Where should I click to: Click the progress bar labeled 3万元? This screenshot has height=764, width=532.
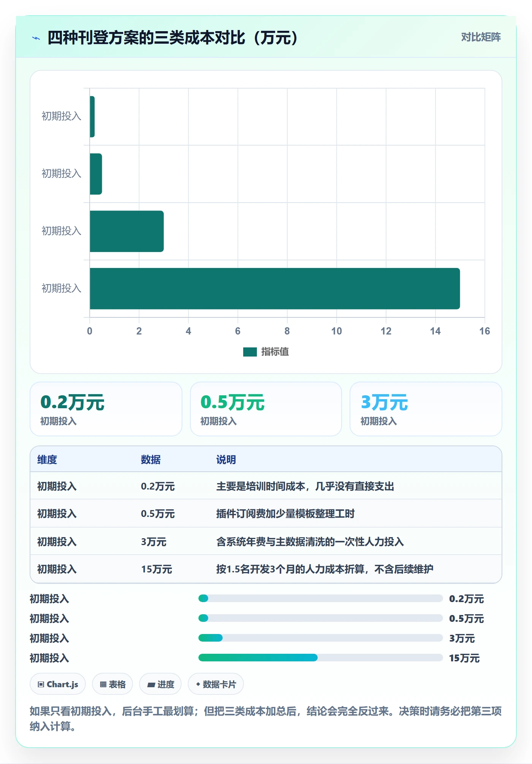320,638
